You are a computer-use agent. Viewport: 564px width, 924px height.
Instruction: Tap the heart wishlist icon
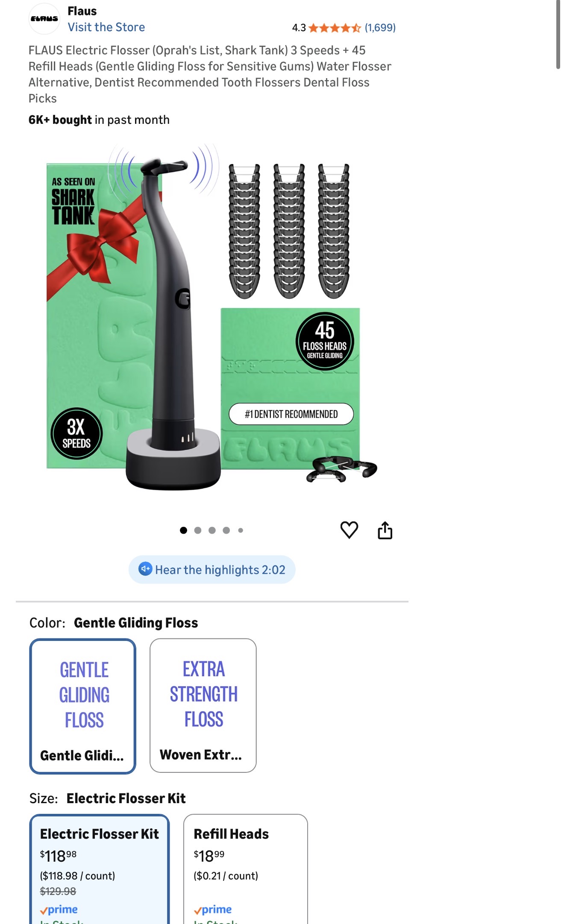(x=349, y=530)
